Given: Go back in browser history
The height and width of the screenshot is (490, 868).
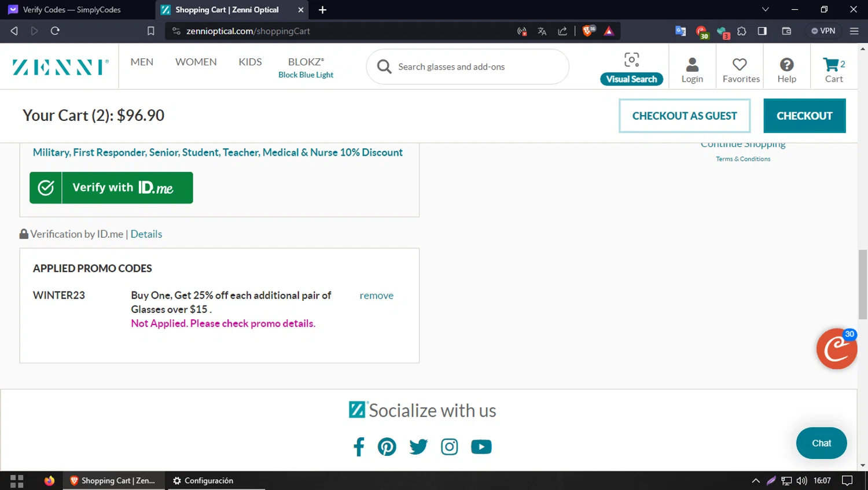Looking at the screenshot, I should [14, 31].
